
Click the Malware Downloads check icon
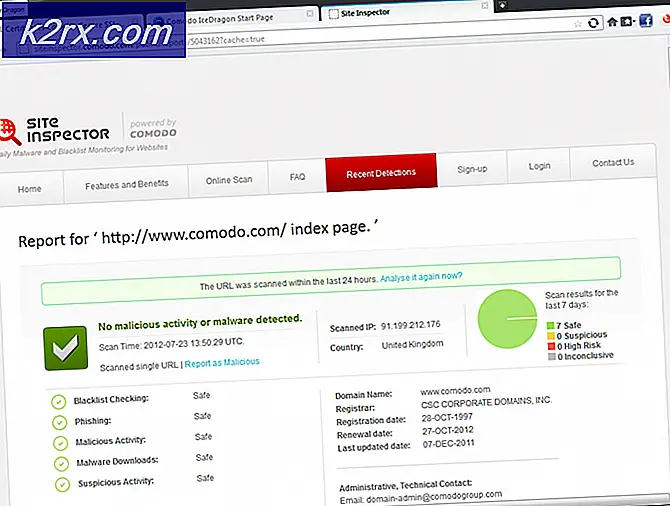[61, 463]
